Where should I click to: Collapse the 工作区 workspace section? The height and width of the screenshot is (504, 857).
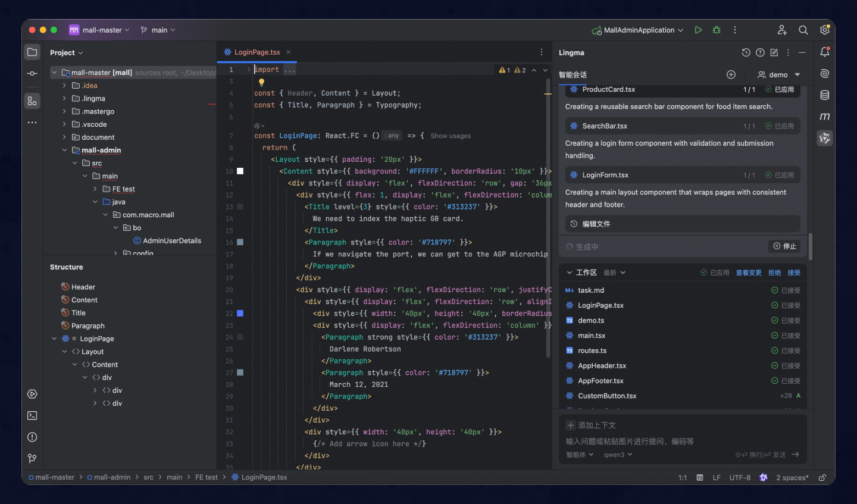pyautogui.click(x=570, y=273)
